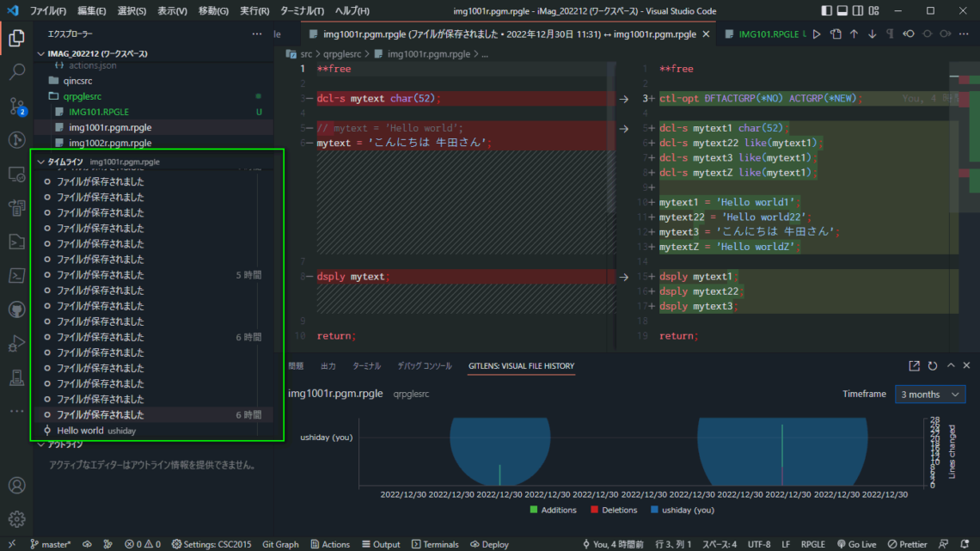Click Deploy in status bar
The width and height of the screenshot is (980, 551).
point(489,544)
